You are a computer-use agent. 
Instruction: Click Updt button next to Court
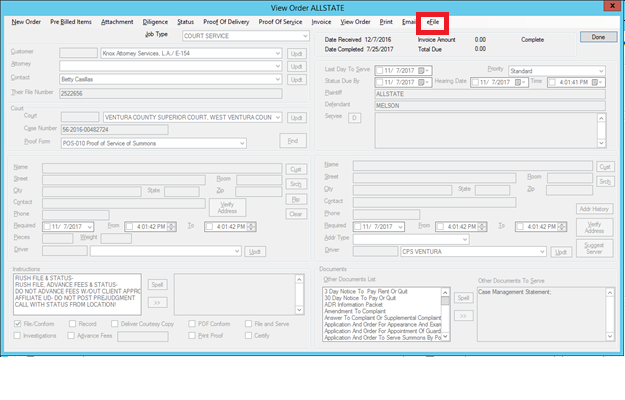297,118
